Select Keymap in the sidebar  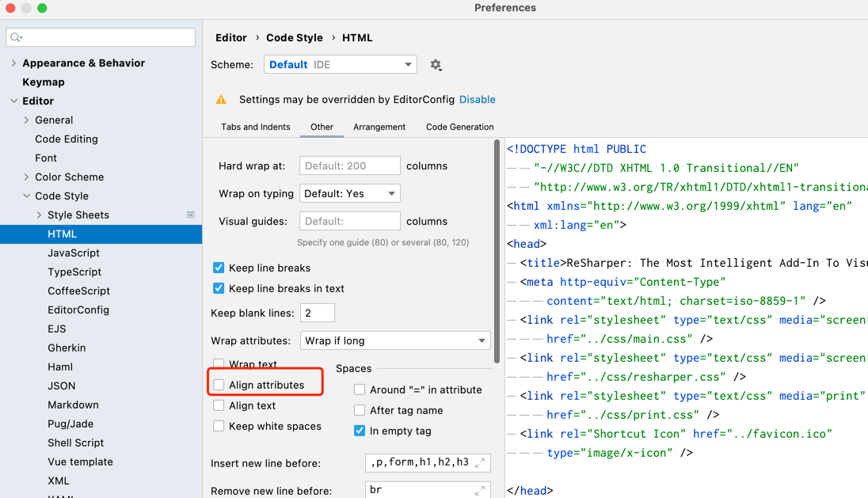click(x=44, y=82)
